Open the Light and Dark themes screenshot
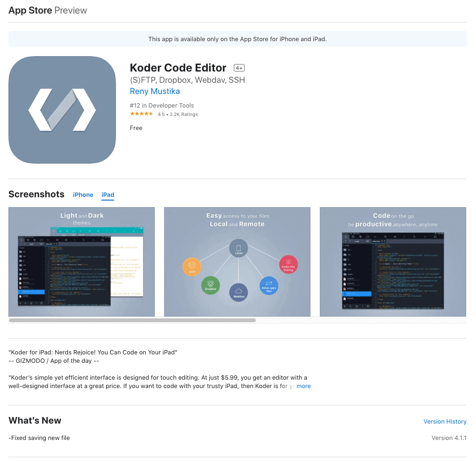This screenshot has height=461, width=476. pyautogui.click(x=82, y=262)
